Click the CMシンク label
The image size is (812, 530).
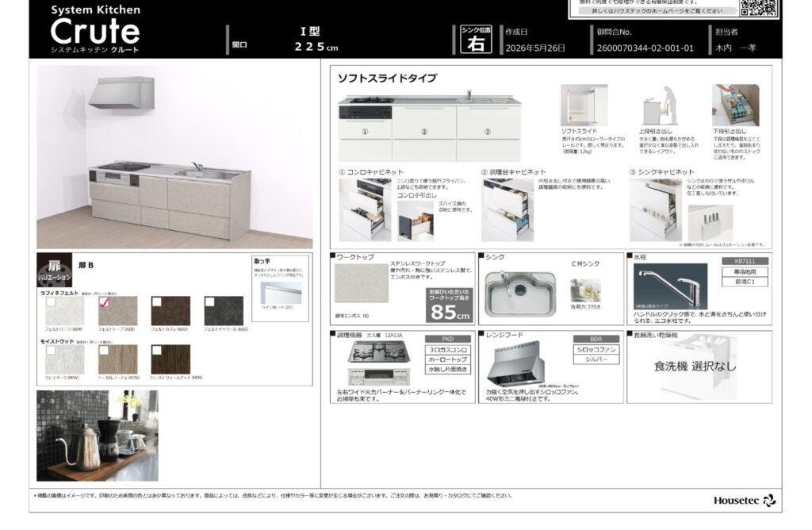click(x=585, y=264)
